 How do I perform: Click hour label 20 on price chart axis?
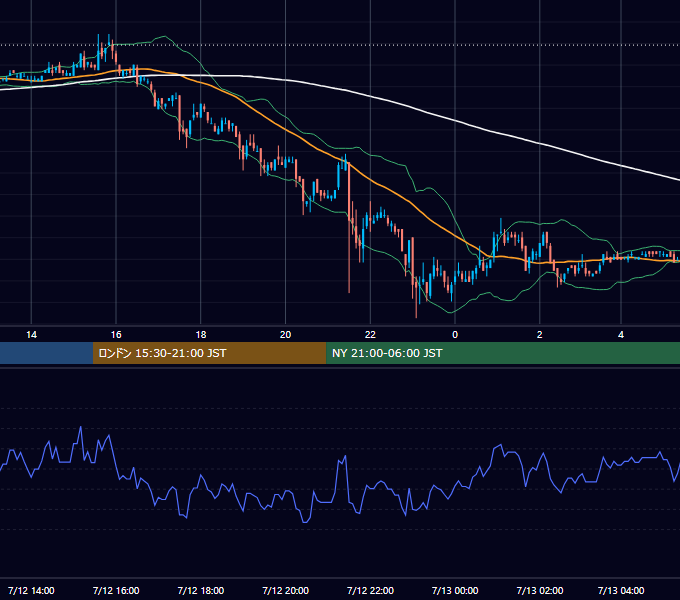285,335
